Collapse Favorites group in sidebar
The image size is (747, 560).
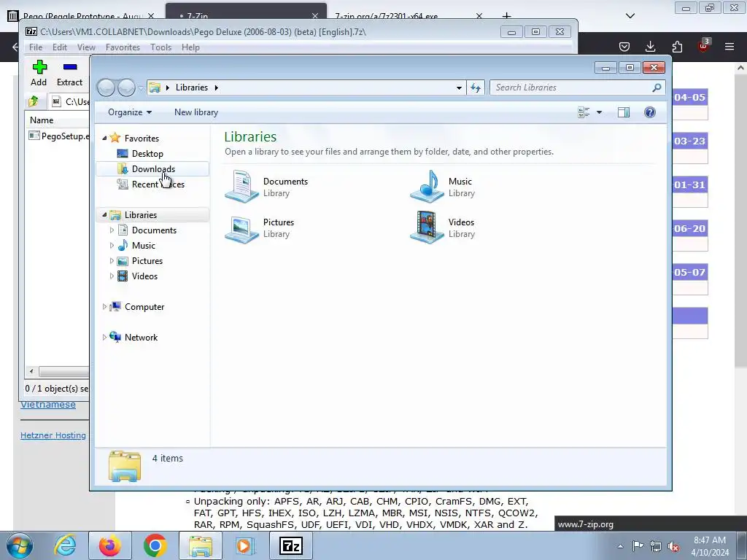click(104, 138)
